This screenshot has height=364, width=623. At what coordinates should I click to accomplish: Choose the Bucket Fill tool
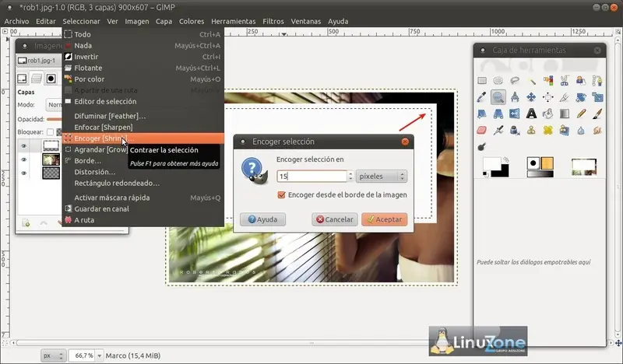point(548,114)
